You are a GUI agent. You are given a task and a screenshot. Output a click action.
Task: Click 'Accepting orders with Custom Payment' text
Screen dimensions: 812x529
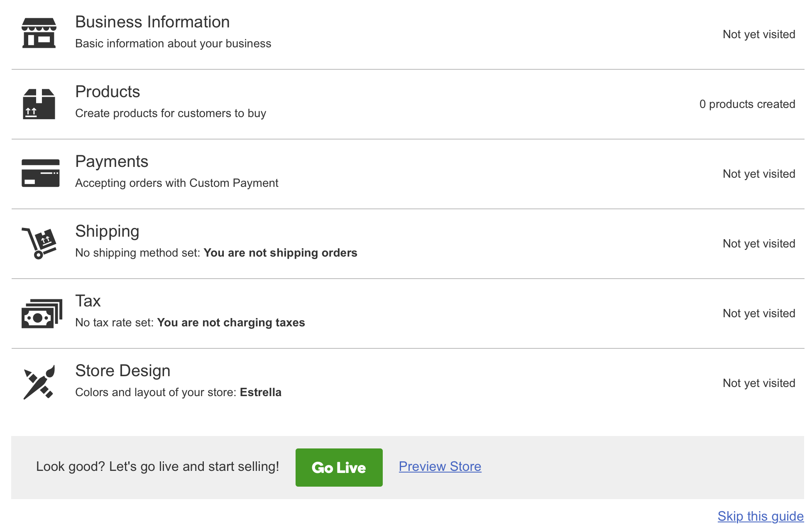click(177, 183)
